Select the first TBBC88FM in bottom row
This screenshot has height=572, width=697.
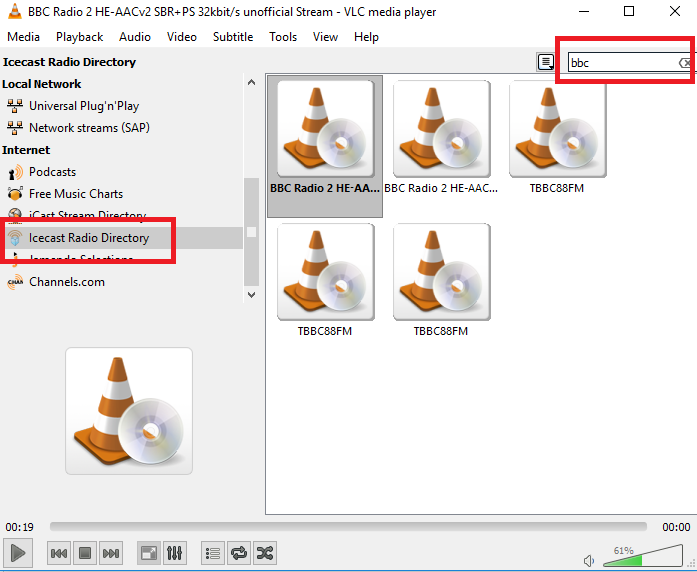point(325,281)
